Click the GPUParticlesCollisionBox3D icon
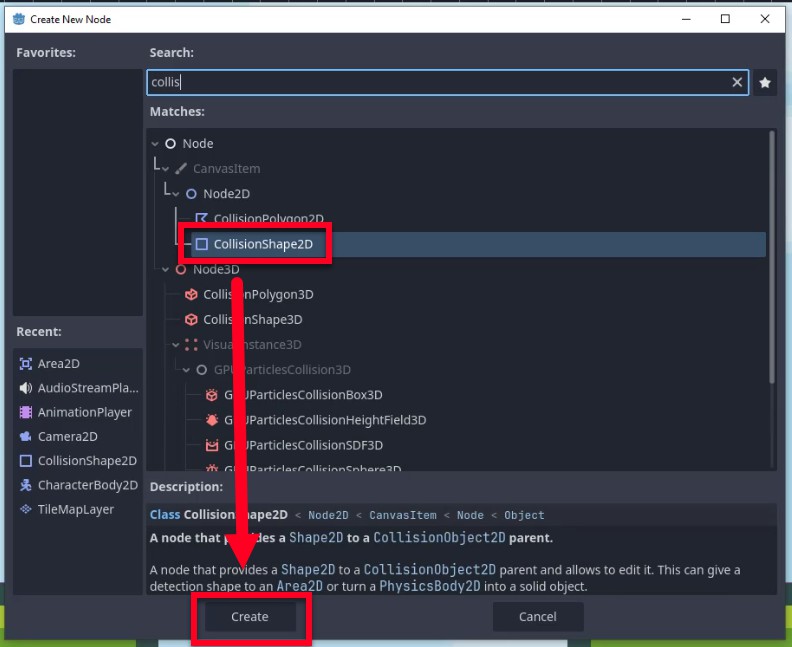 tap(212, 395)
